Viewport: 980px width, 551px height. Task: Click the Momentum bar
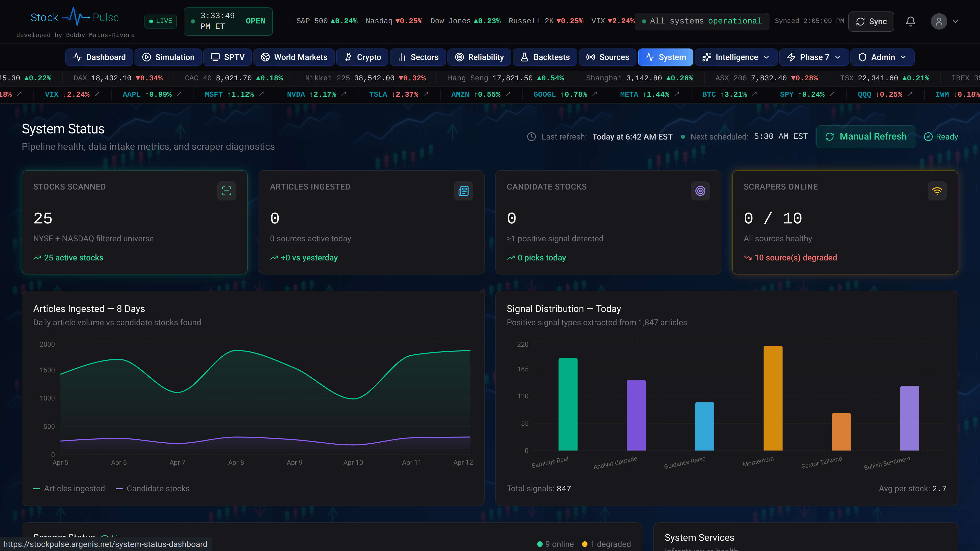tap(773, 398)
